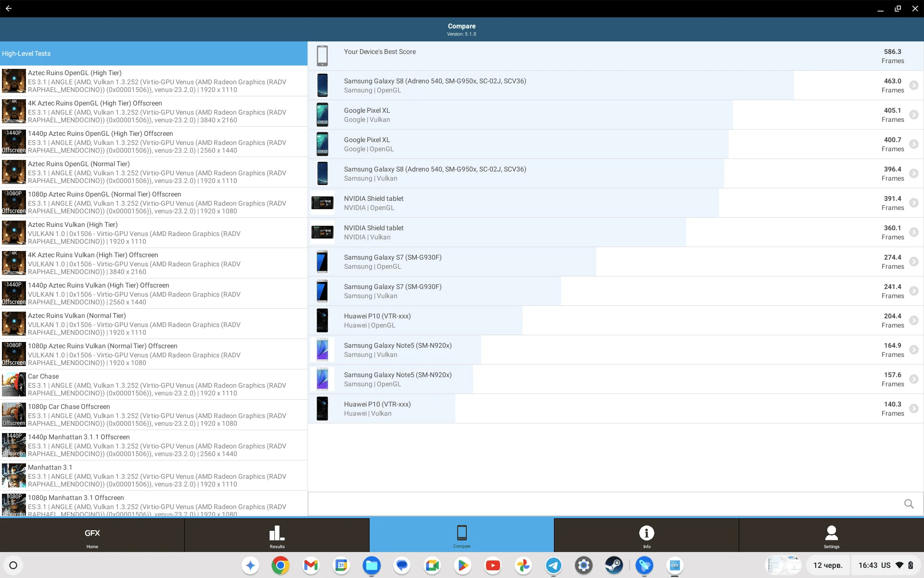
Task: Expand NVIDIA Shield tablet OpenGL 391.4 arrow
Action: (x=913, y=203)
